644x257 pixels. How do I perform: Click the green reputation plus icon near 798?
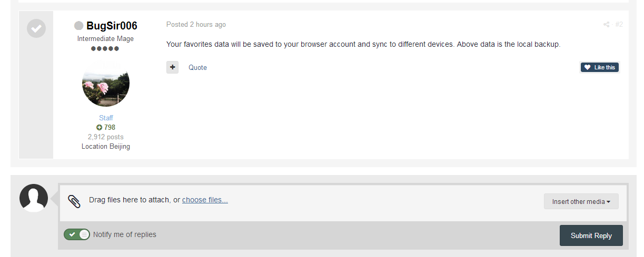click(99, 127)
